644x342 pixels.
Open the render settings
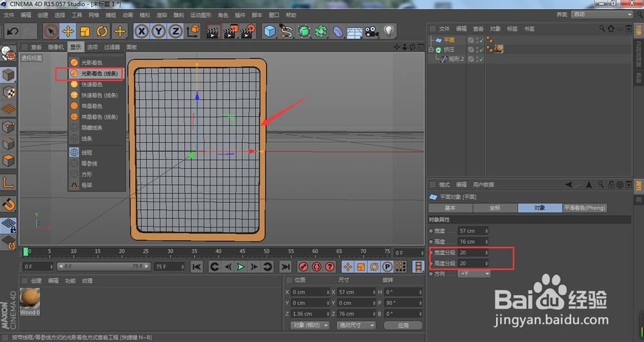(x=248, y=31)
